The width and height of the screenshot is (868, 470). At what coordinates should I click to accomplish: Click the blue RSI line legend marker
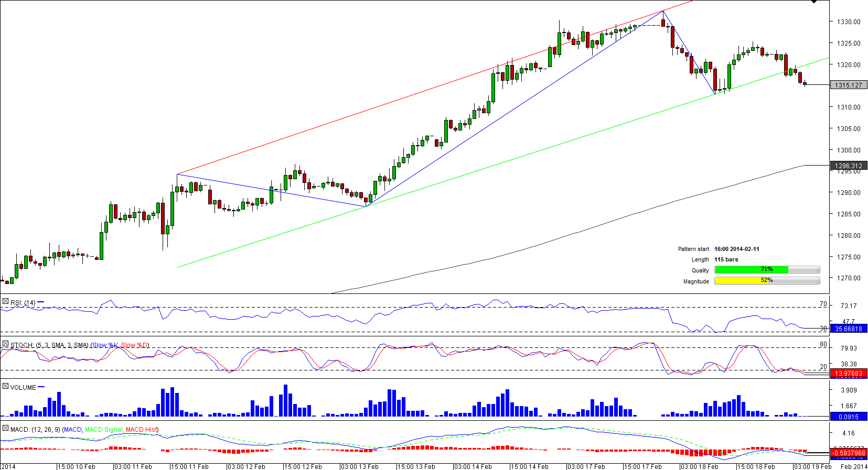pyautogui.click(x=41, y=302)
